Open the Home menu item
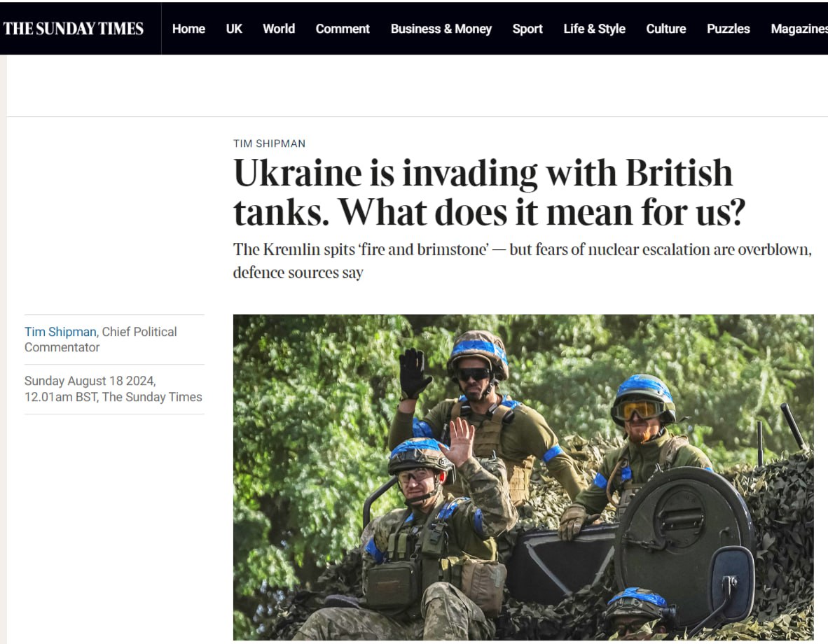The width and height of the screenshot is (828, 644). pyautogui.click(x=188, y=29)
